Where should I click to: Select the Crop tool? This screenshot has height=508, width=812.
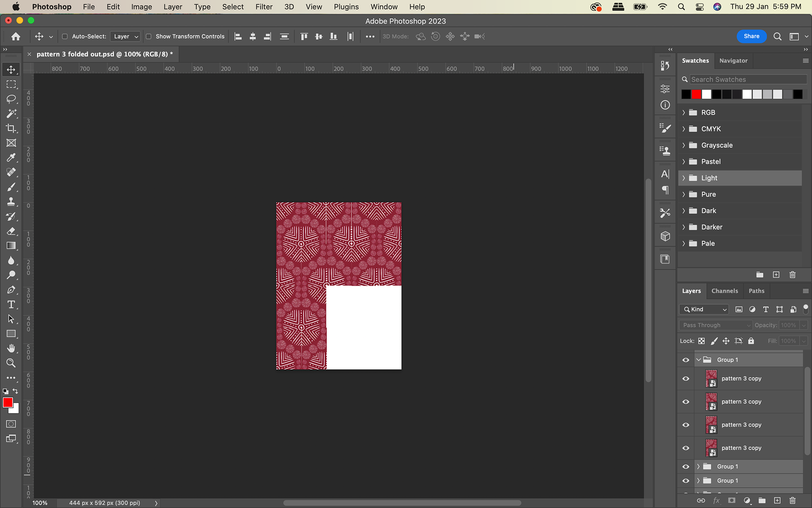pyautogui.click(x=11, y=128)
